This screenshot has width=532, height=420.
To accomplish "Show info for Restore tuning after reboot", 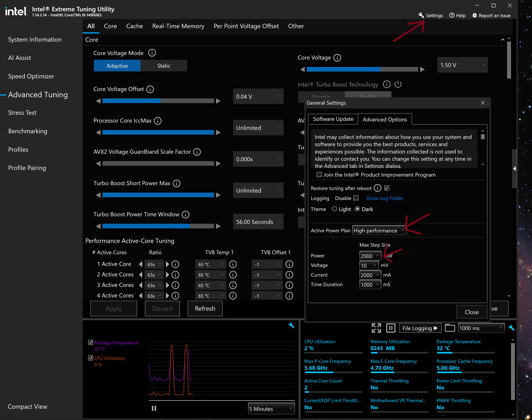I will tap(378, 188).
